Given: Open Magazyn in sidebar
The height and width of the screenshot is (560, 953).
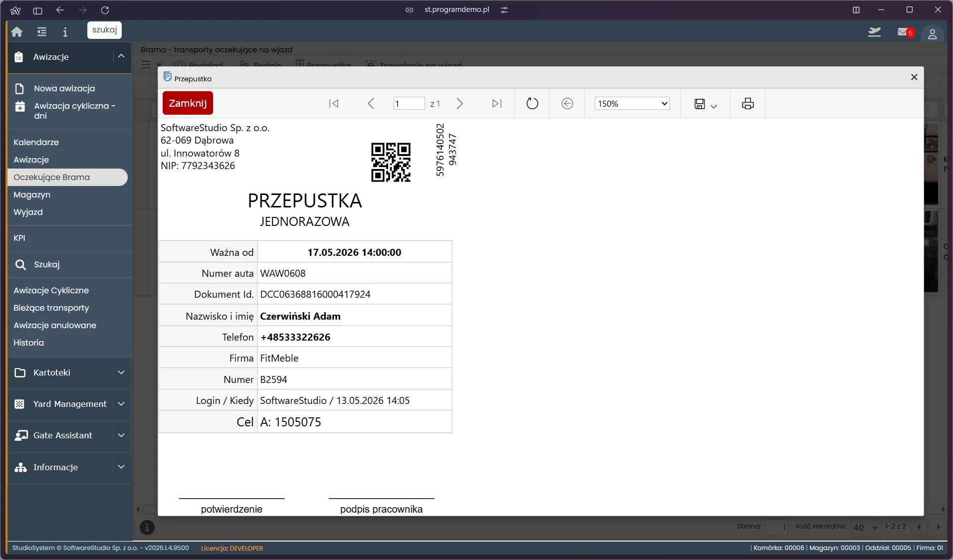Looking at the screenshot, I should coord(32,194).
